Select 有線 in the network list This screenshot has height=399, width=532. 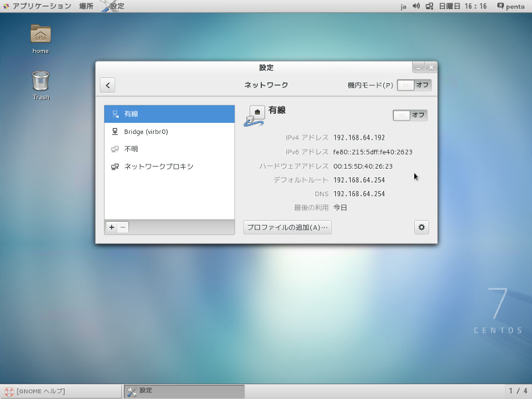170,114
